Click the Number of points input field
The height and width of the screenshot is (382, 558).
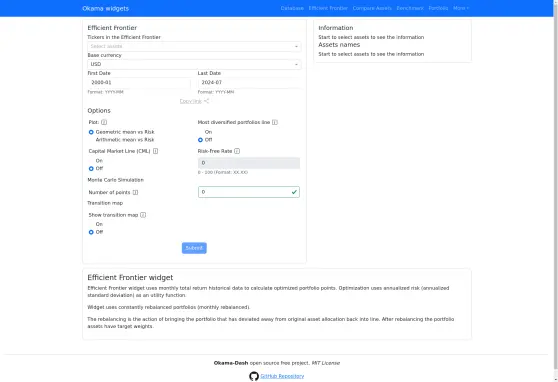[249, 192]
